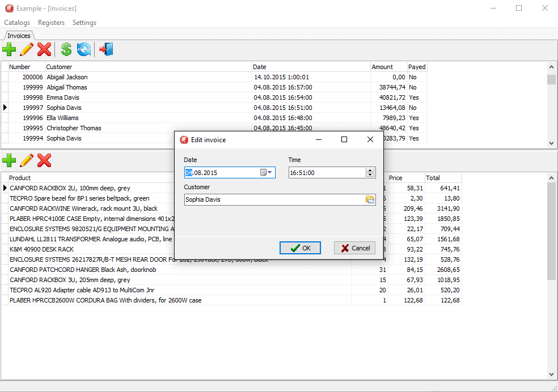
Task: Open the customer lookup via the folder icon
Action: click(x=371, y=199)
